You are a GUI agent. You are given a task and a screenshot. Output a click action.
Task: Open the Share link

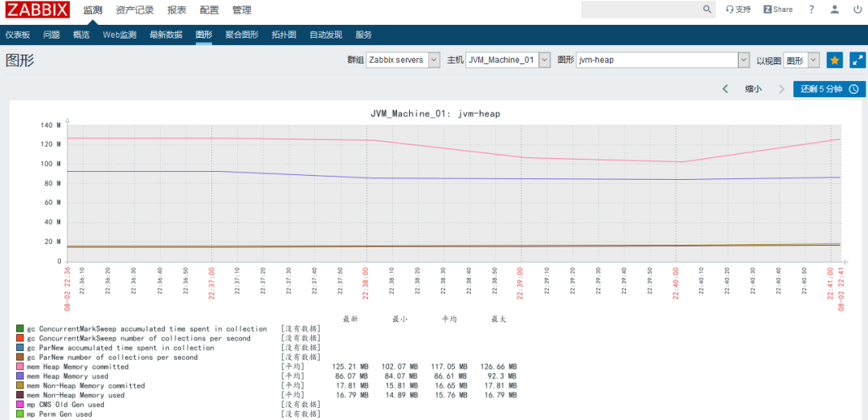pos(778,10)
